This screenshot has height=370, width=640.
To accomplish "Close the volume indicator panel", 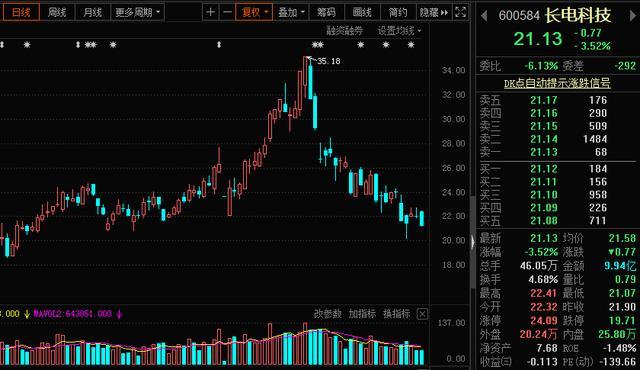I will 422,314.
